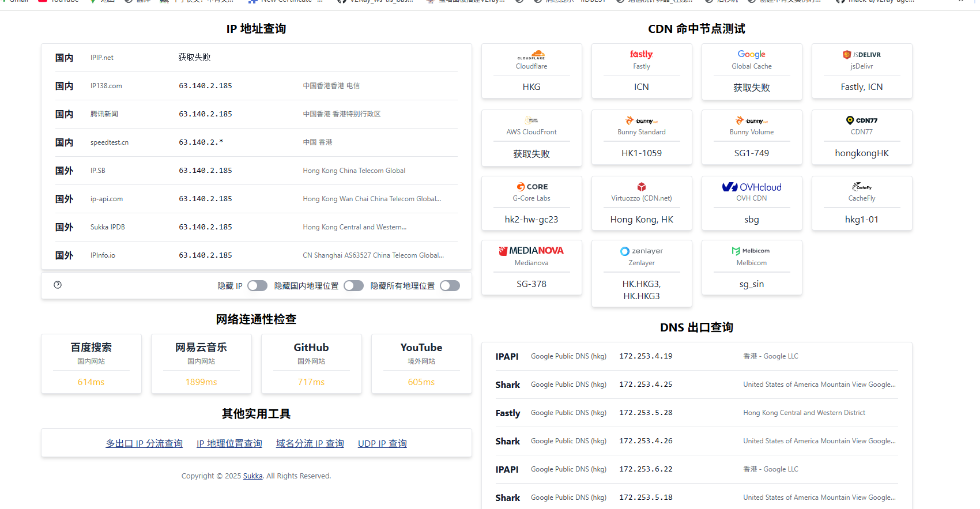Click the Bunny Volume SG1-749 value

[x=752, y=153]
